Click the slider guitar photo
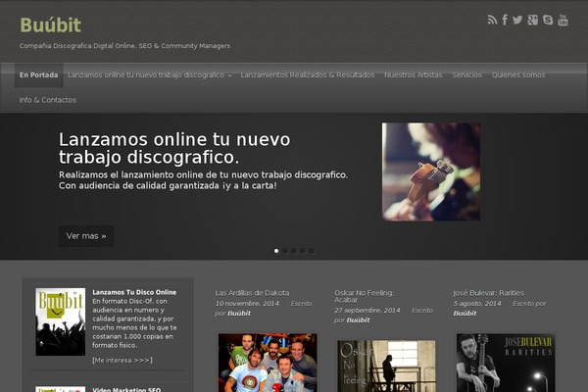Image resolution: width=588 pixels, height=392 pixels. 431,171
